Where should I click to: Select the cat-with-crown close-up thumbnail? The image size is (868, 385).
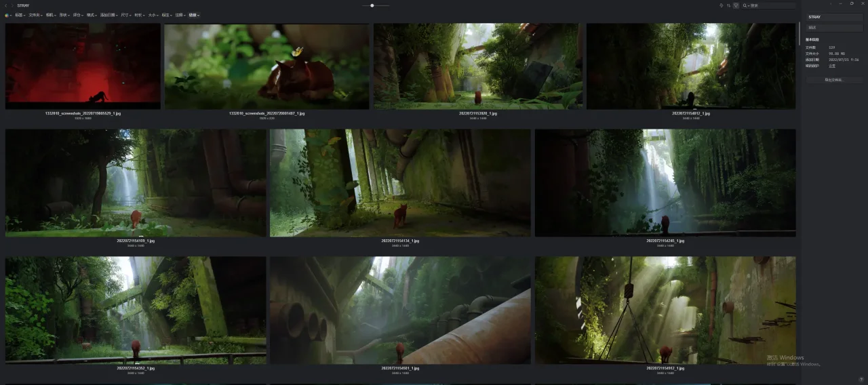(x=267, y=66)
